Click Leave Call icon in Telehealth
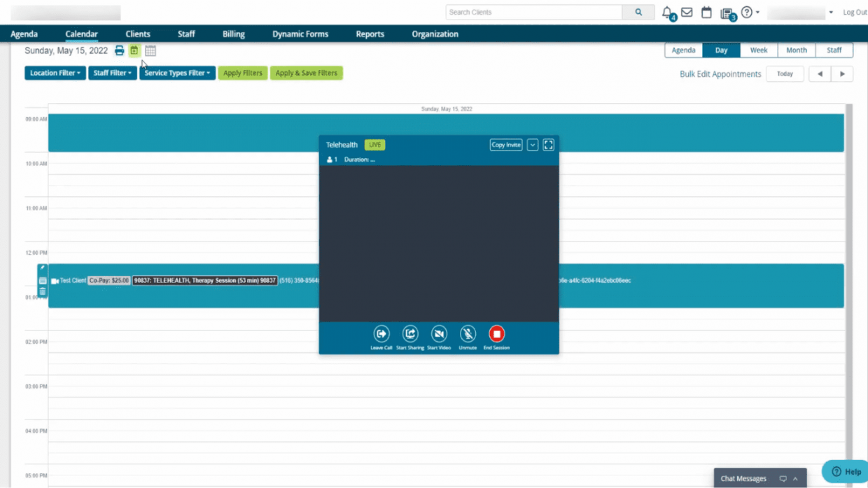Image resolution: width=868 pixels, height=488 pixels. (x=381, y=334)
